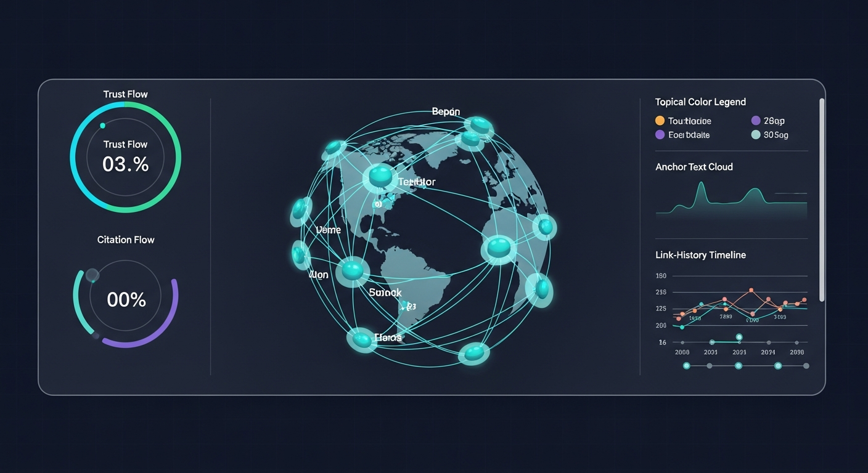Screen dimensions: 868x473
Task: Click the globe node beside the Terliklor label
Action: coord(380,177)
